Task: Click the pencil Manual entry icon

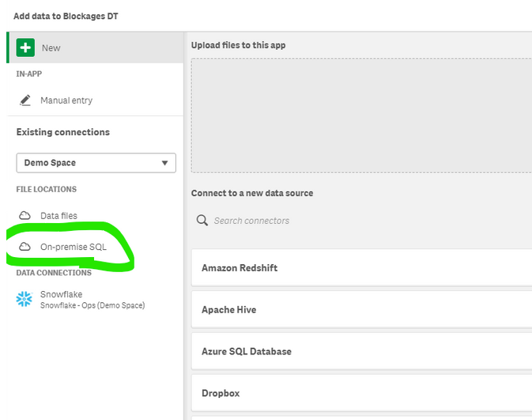Action: pos(25,100)
